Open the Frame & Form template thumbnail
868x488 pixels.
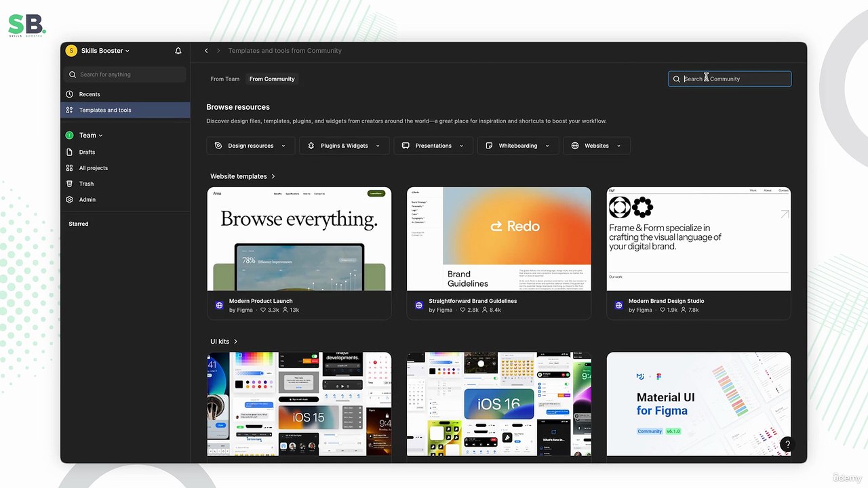(698, 239)
